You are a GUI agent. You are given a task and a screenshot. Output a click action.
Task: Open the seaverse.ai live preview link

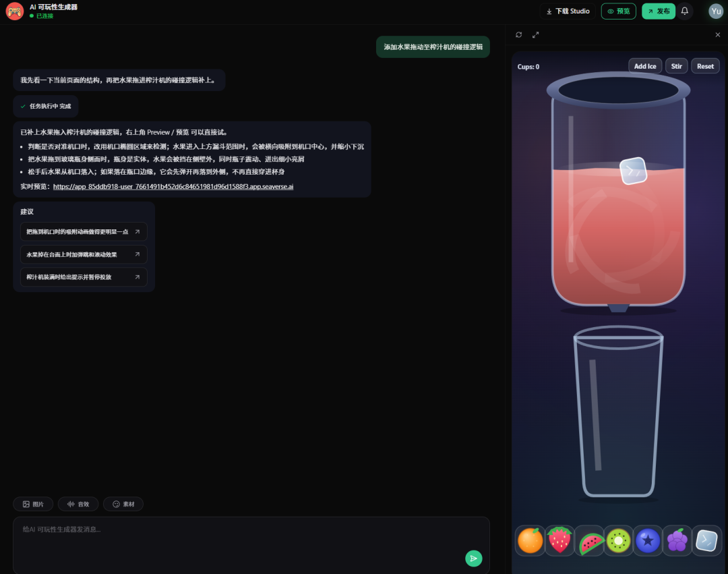tap(173, 187)
